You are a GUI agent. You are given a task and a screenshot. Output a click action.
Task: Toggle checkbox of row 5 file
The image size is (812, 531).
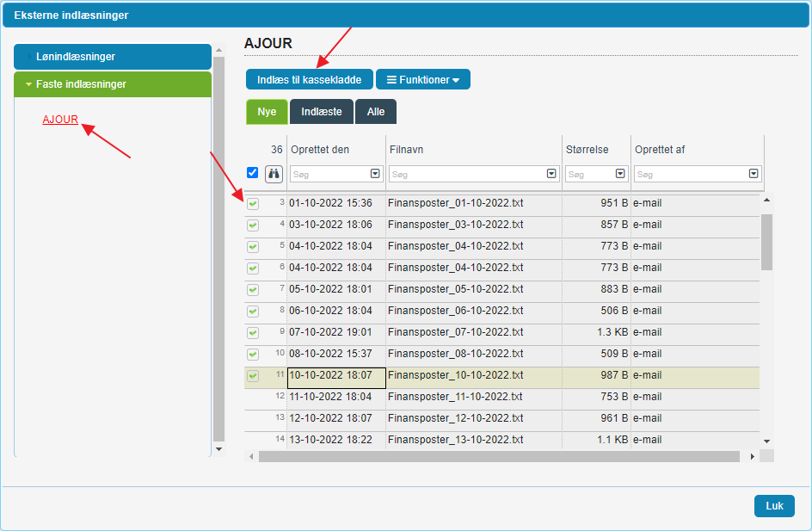253,247
